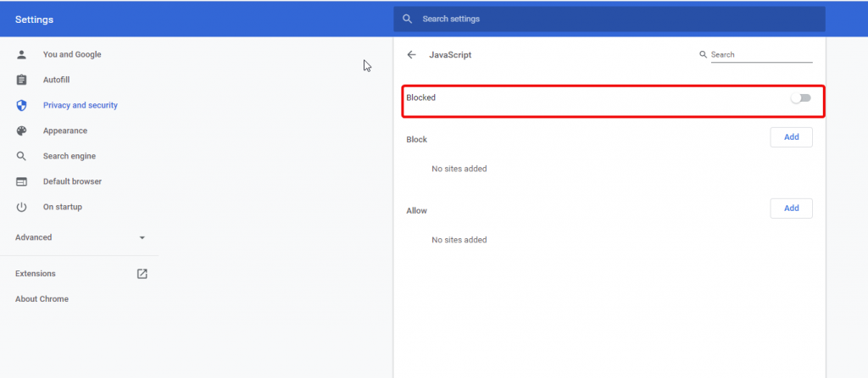Screen dimensions: 868x378
Task: Click the Advanced label in sidebar
Action: click(34, 237)
